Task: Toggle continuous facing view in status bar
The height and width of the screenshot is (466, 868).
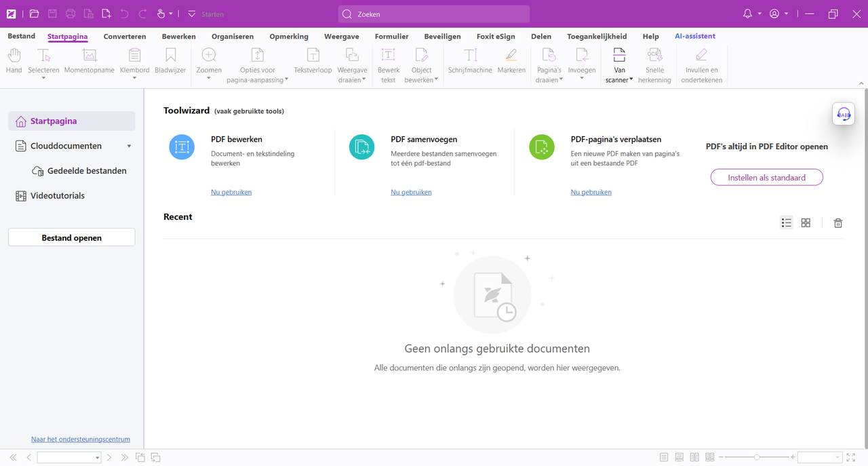Action: [710, 458]
